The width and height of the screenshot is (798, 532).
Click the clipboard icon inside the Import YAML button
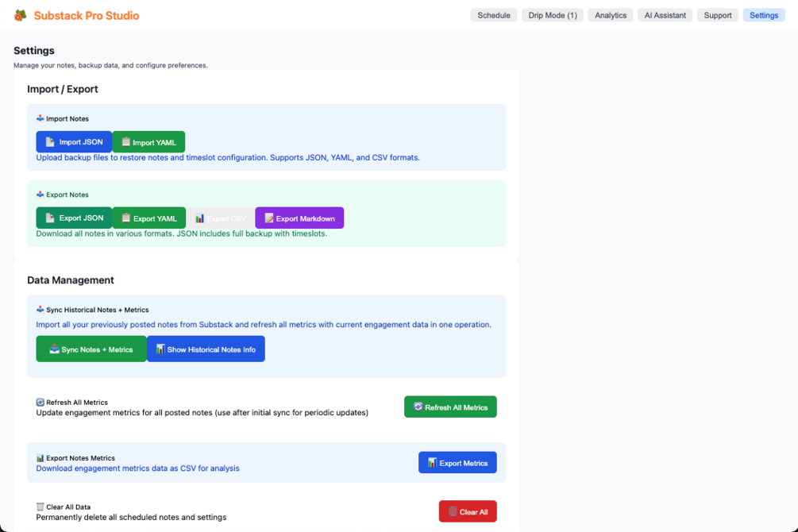(x=125, y=142)
